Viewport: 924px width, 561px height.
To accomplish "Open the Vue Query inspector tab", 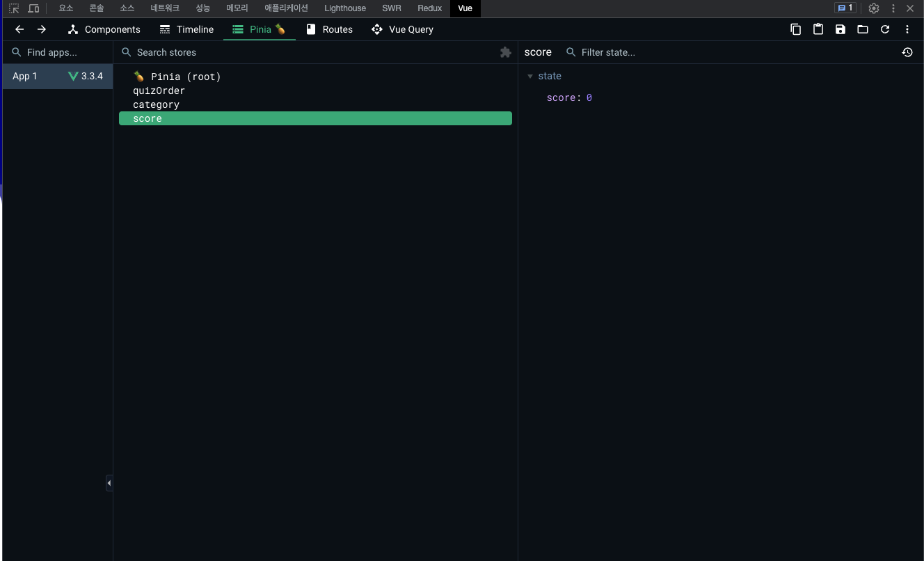I will pyautogui.click(x=403, y=29).
